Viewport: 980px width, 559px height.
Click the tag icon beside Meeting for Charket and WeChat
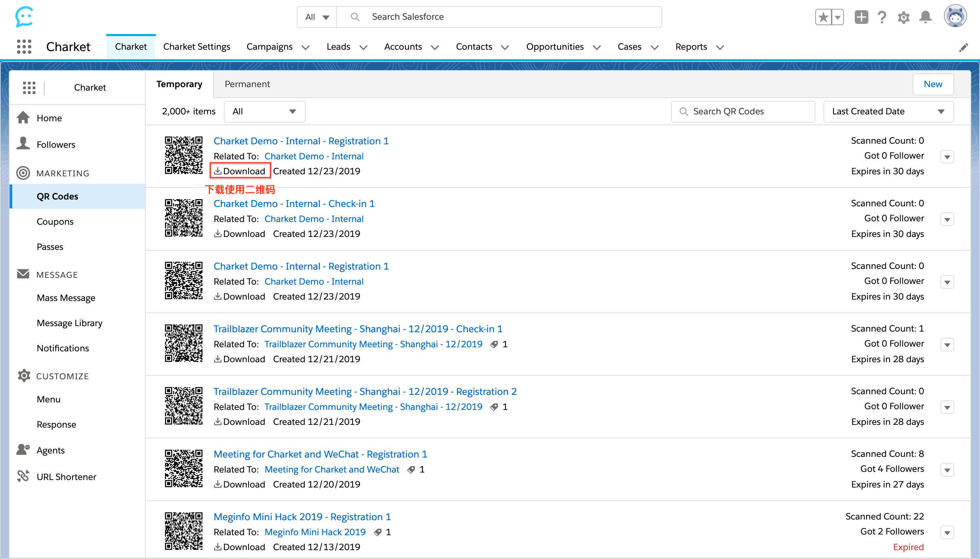tap(411, 469)
